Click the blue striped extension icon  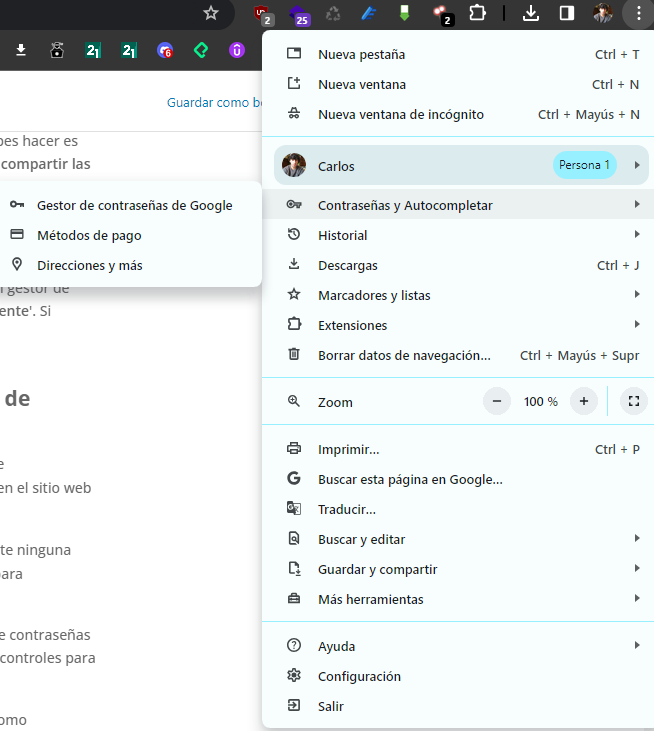click(369, 14)
